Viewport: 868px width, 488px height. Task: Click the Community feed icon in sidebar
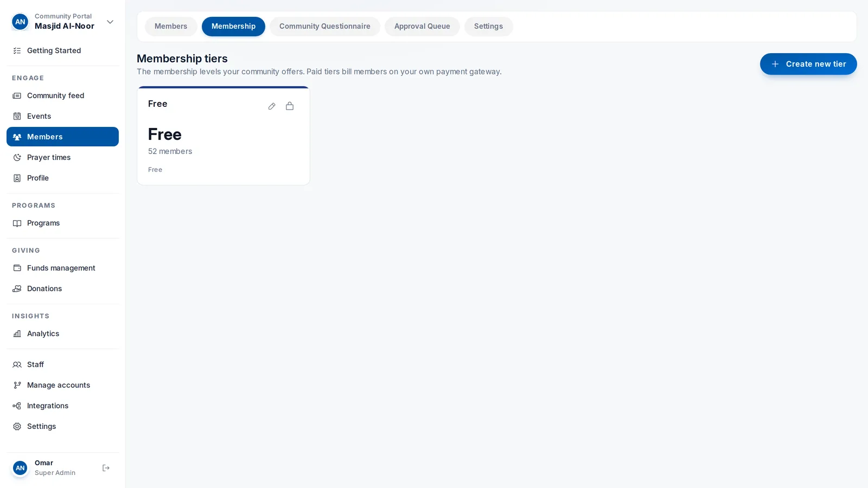pos(17,96)
